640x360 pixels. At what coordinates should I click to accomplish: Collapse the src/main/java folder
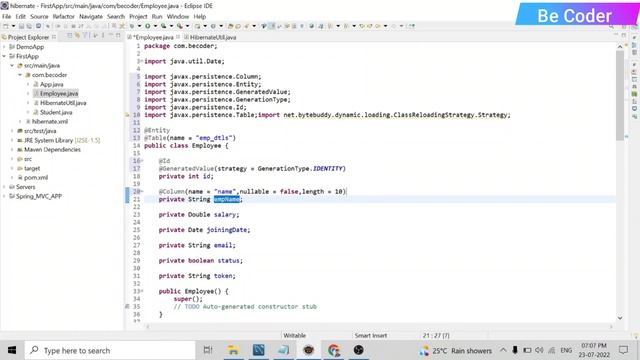coord(12,66)
